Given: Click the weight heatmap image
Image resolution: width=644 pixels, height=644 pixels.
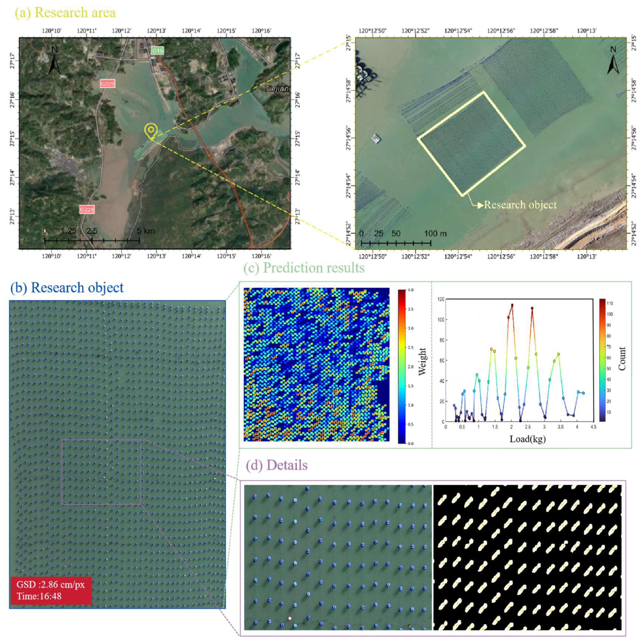Looking at the screenshot, I should coord(316,364).
